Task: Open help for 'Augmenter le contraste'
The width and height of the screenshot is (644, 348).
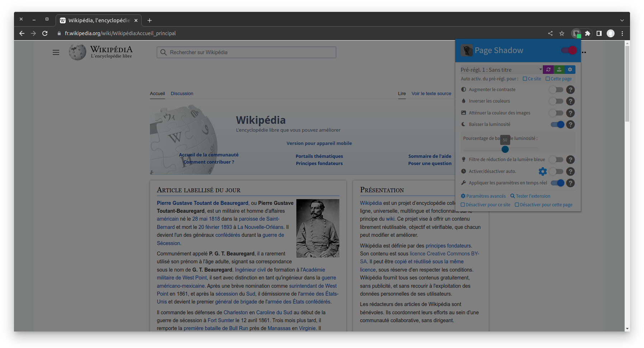Action: coord(570,90)
